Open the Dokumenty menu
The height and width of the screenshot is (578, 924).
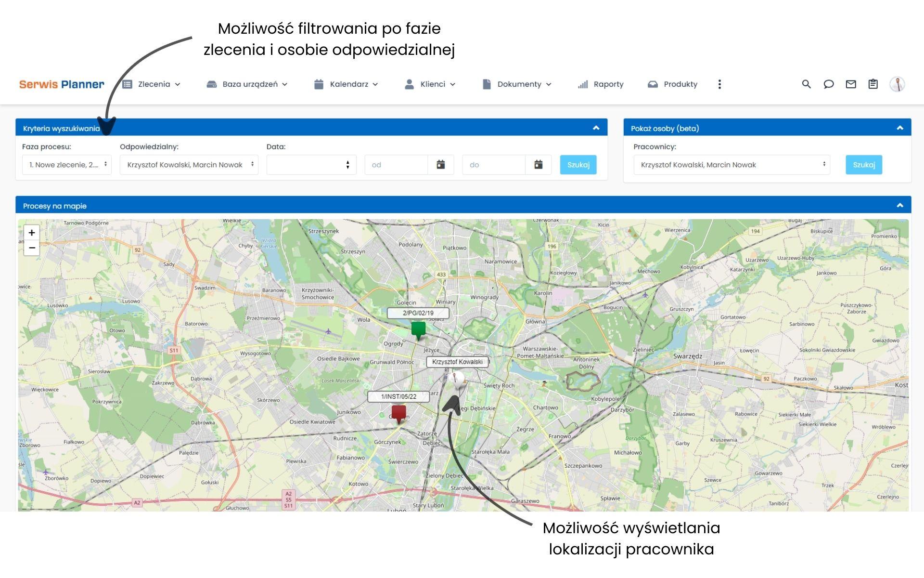[x=517, y=84]
